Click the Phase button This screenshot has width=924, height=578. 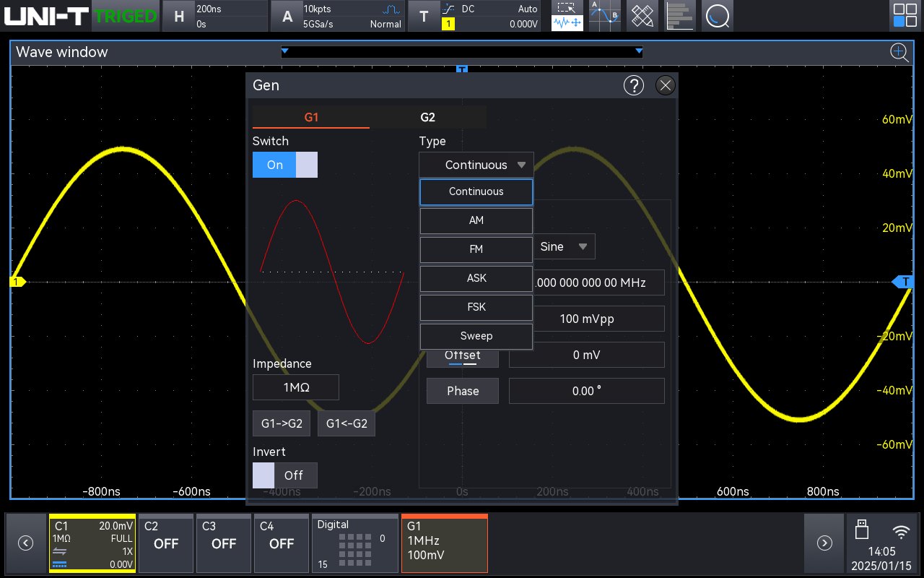[x=463, y=391]
